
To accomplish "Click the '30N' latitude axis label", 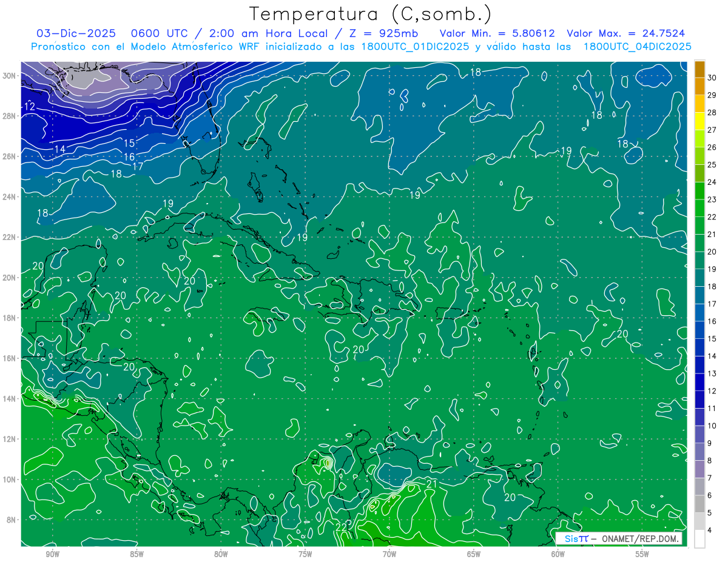I will point(10,76).
